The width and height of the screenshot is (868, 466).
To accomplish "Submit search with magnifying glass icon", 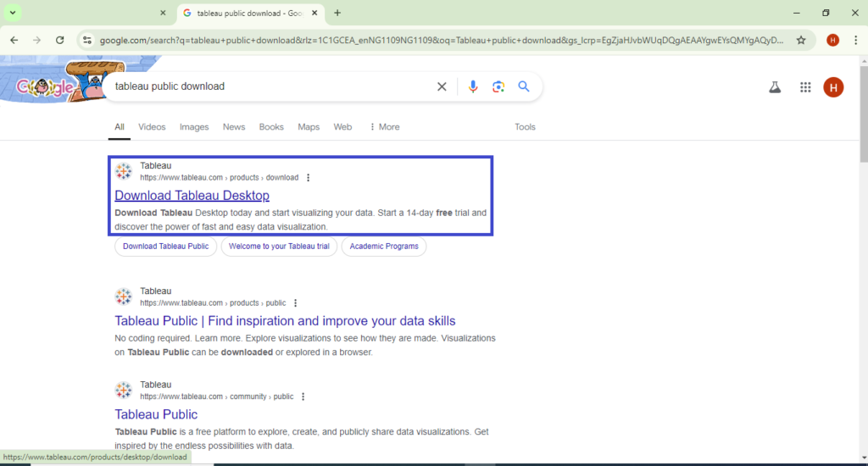I will (524, 86).
